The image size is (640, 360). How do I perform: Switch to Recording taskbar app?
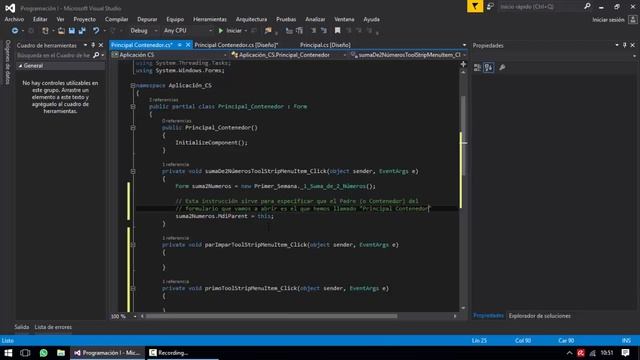click(x=181, y=353)
